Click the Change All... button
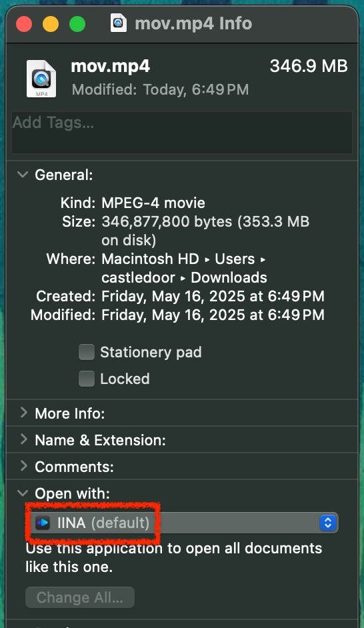The width and height of the screenshot is (364, 628). pos(80,597)
